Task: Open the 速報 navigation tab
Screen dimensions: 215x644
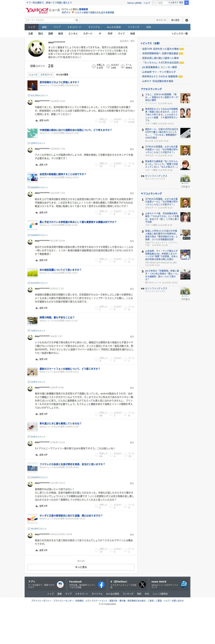Action: [44, 27]
